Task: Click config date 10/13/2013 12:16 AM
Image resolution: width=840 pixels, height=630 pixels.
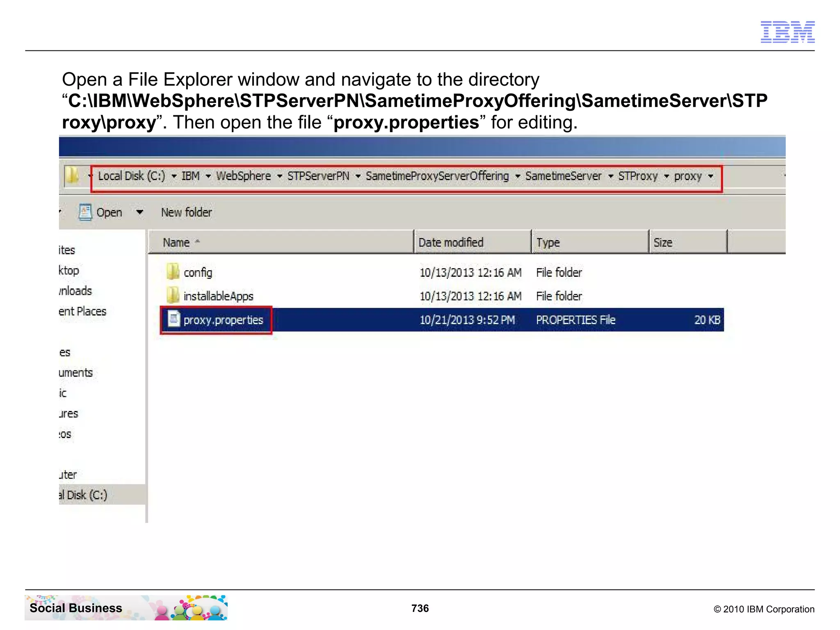Action: 470,272
